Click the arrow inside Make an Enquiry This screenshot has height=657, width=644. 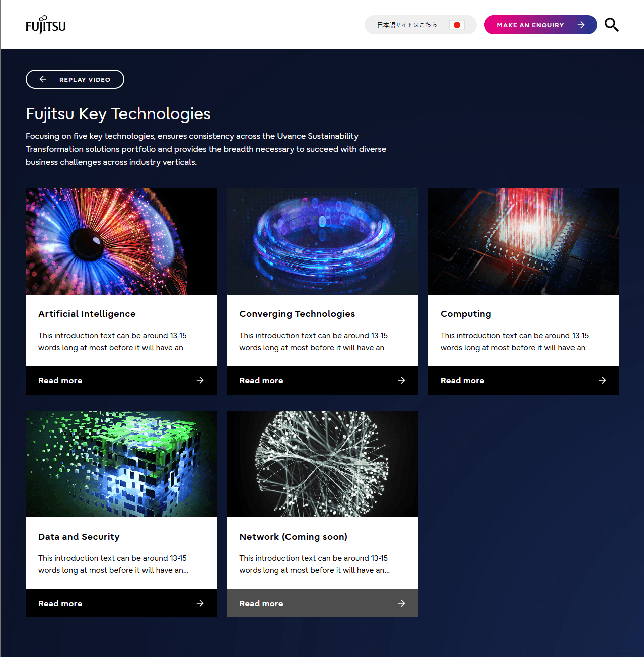pyautogui.click(x=581, y=25)
